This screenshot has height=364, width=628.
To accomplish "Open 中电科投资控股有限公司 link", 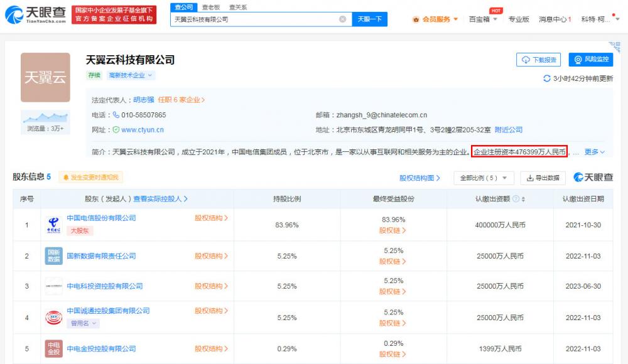I will [104, 286].
